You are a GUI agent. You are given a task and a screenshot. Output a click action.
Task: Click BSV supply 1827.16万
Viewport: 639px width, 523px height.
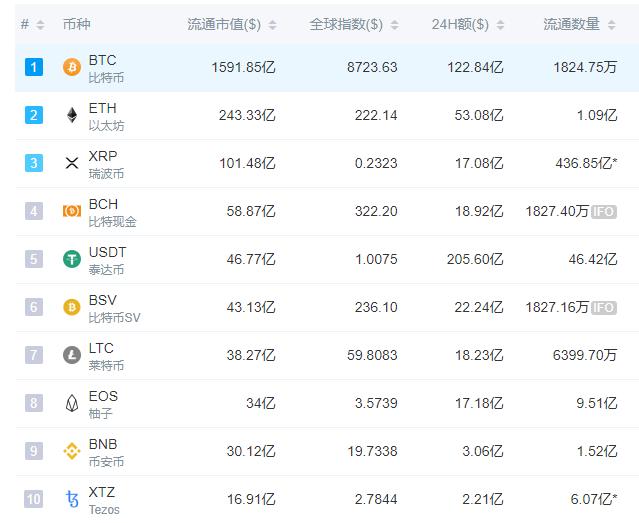[557, 307]
